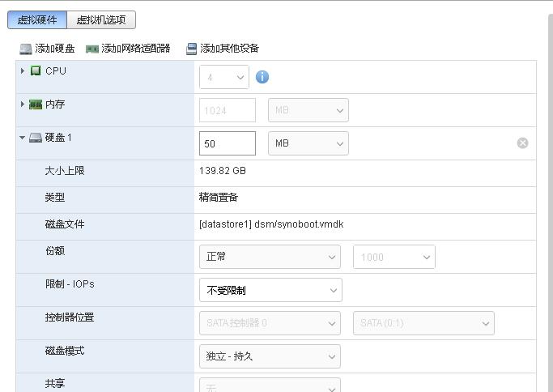Viewport: 553px width, 392px height.
Task: Click the add other device (添加其他设备) icon
Action: click(191, 49)
